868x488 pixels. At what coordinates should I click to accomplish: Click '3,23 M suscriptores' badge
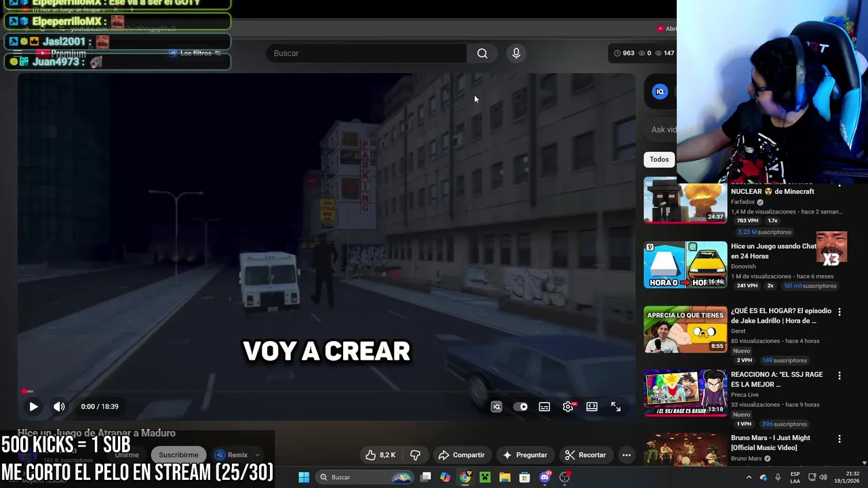pos(764,232)
